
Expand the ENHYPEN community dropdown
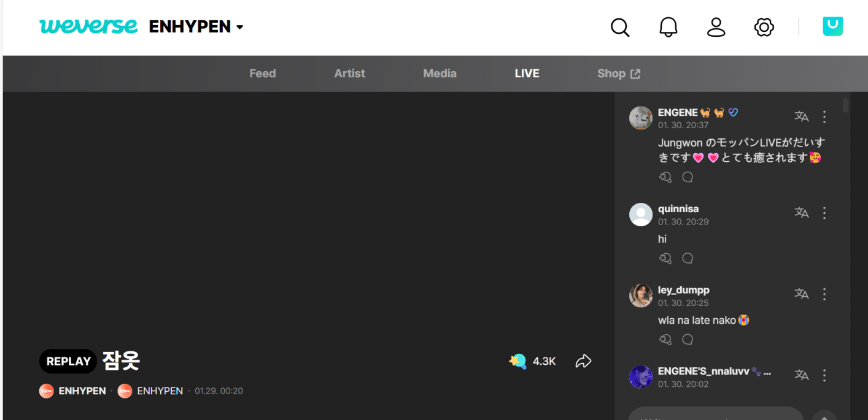click(x=196, y=27)
